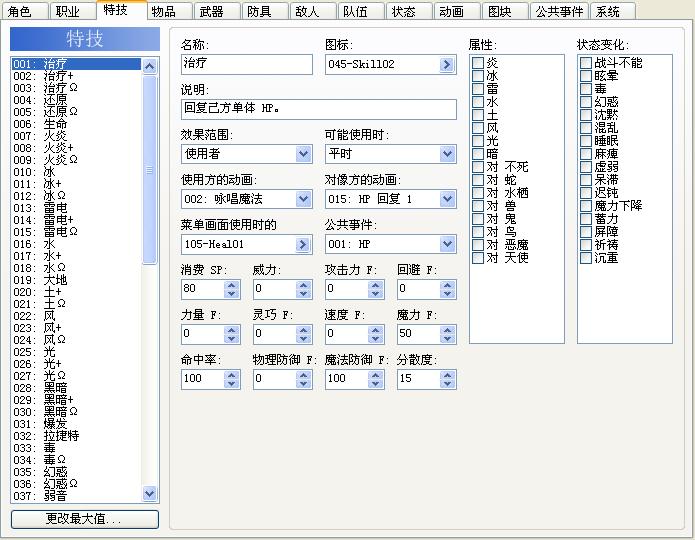Check the 对 不死 attribute
Image resolution: width=695 pixels, height=540 pixels.
pos(478,167)
